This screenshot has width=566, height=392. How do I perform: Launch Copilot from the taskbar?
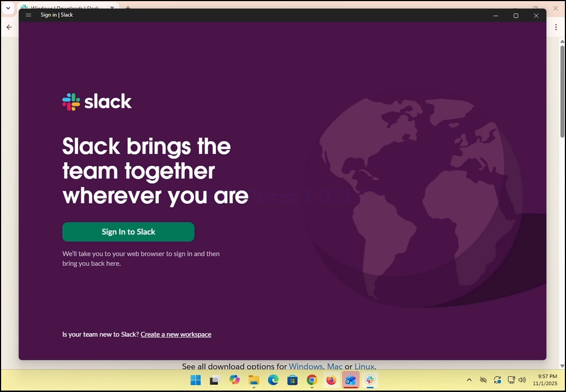coord(235,380)
